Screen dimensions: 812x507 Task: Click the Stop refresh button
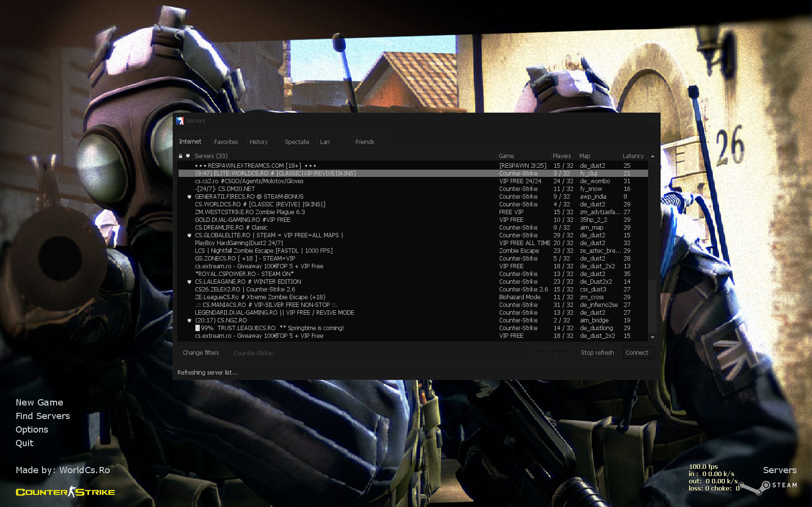click(x=598, y=353)
